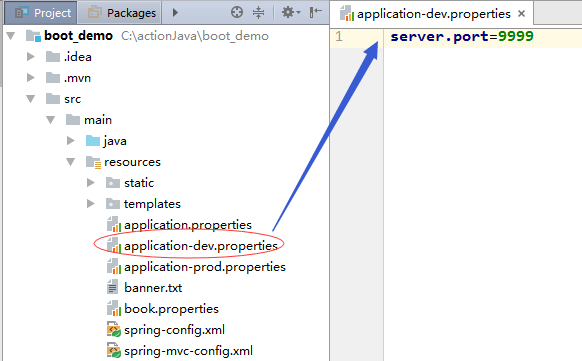This screenshot has width=582, height=361.
Task: Show more view tabs arrow
Action: (175, 13)
